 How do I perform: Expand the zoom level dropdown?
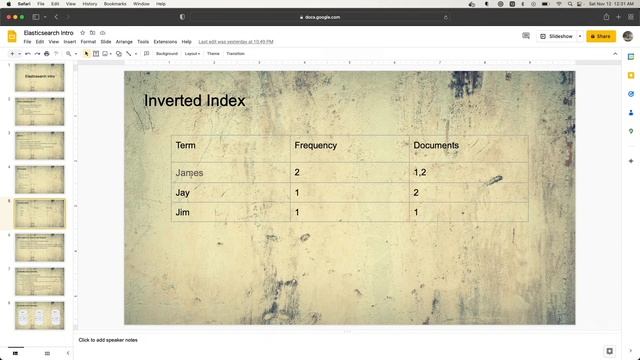pos(76,53)
